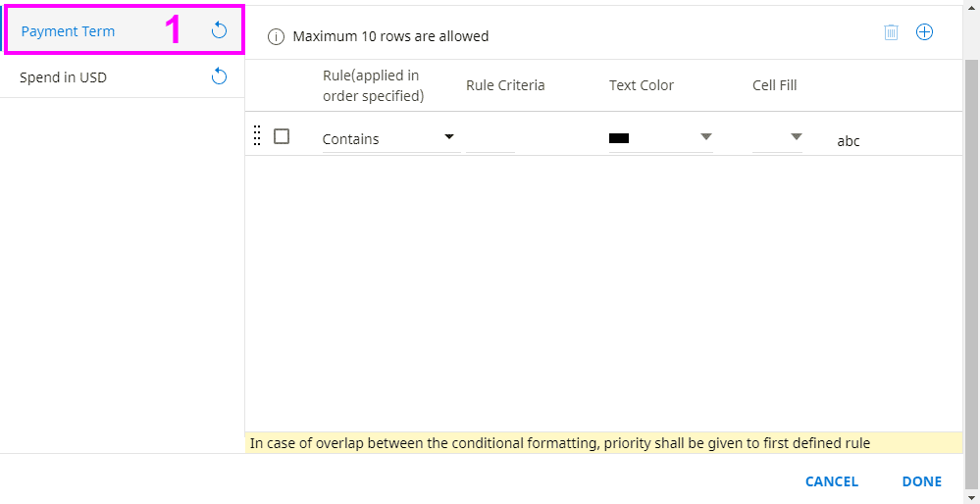The height and width of the screenshot is (504, 980).
Task: Click the vertical scrollbar
Action: tap(971, 245)
